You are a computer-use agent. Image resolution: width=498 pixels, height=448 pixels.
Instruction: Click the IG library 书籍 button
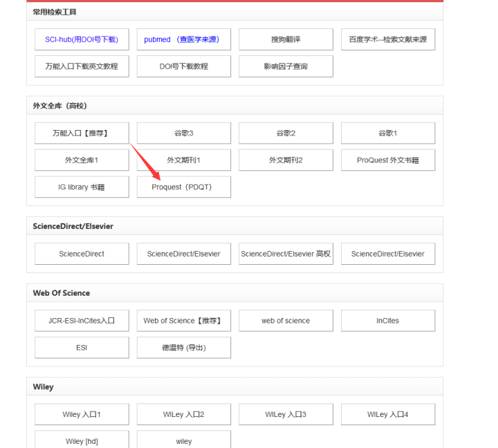pyautogui.click(x=82, y=187)
